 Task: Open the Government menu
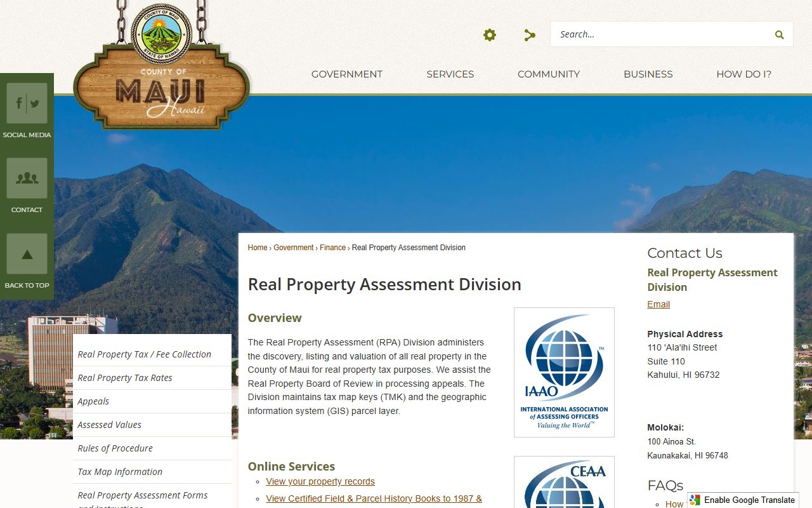coord(347,74)
